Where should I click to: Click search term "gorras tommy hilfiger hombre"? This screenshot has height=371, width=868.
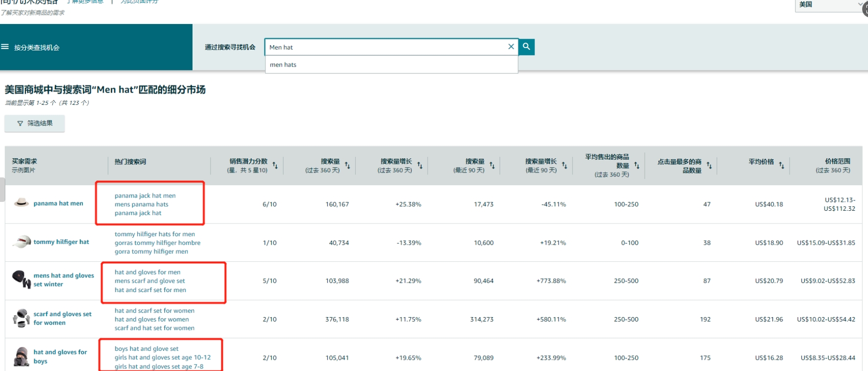(x=158, y=243)
